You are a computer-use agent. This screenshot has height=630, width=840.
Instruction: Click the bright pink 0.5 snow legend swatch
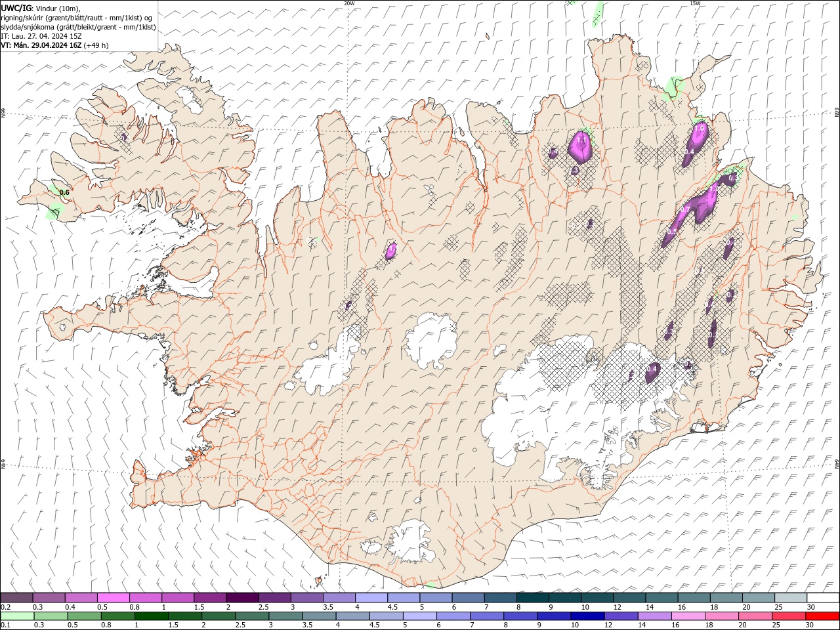coord(114,597)
